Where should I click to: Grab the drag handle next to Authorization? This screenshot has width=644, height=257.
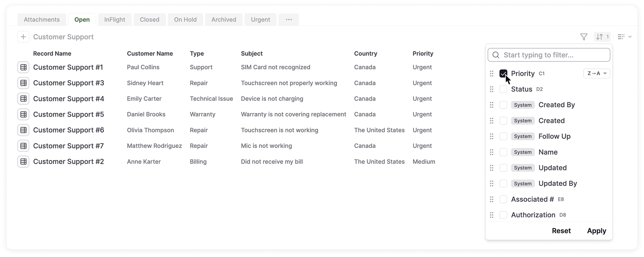pos(491,215)
